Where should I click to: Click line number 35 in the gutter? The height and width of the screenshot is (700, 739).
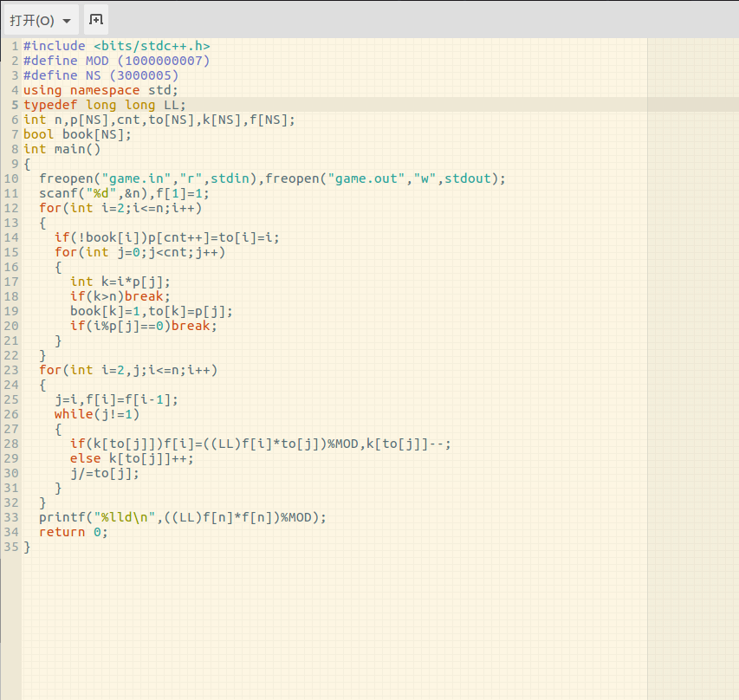[11, 547]
